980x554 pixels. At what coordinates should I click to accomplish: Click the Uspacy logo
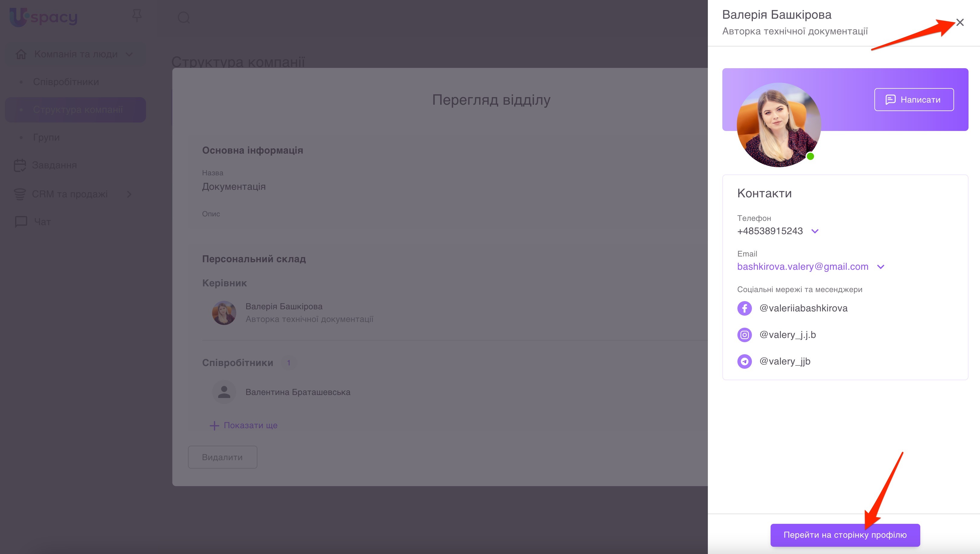[43, 17]
